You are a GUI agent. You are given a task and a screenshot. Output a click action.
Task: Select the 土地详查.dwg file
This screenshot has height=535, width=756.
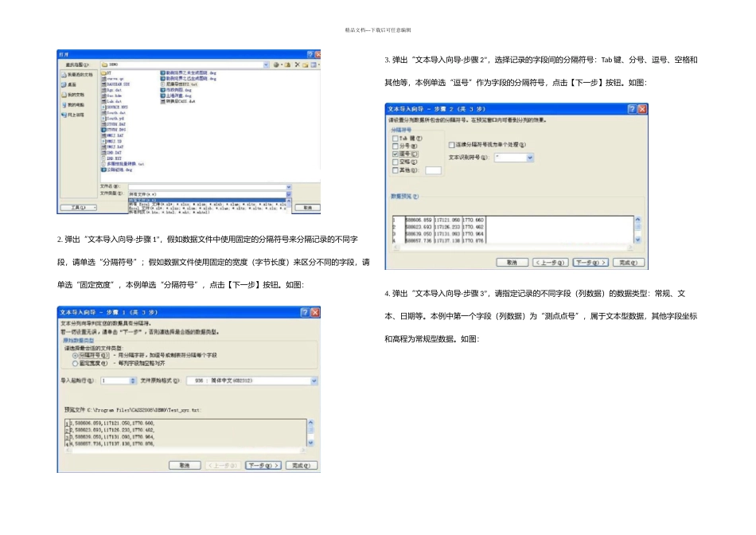click(176, 96)
